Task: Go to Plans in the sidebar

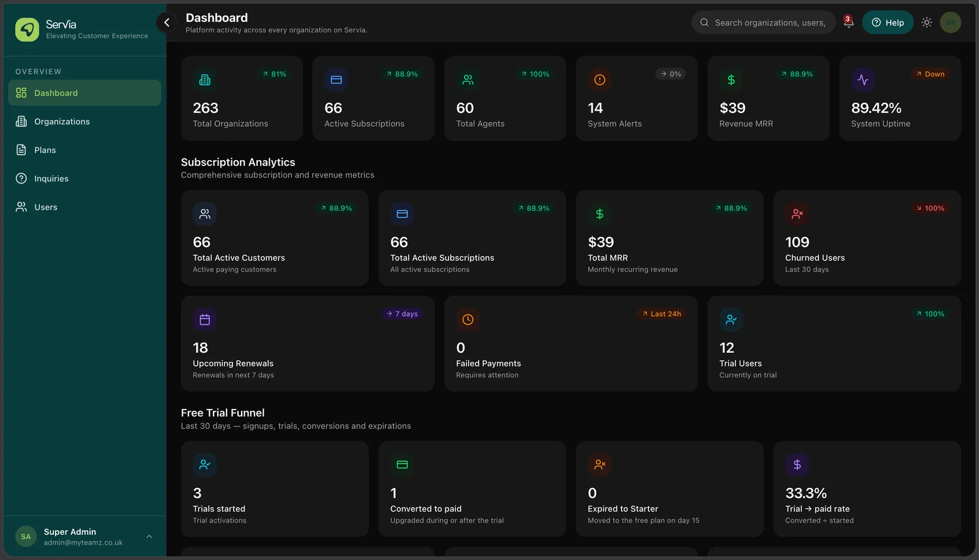Action: (x=84, y=150)
